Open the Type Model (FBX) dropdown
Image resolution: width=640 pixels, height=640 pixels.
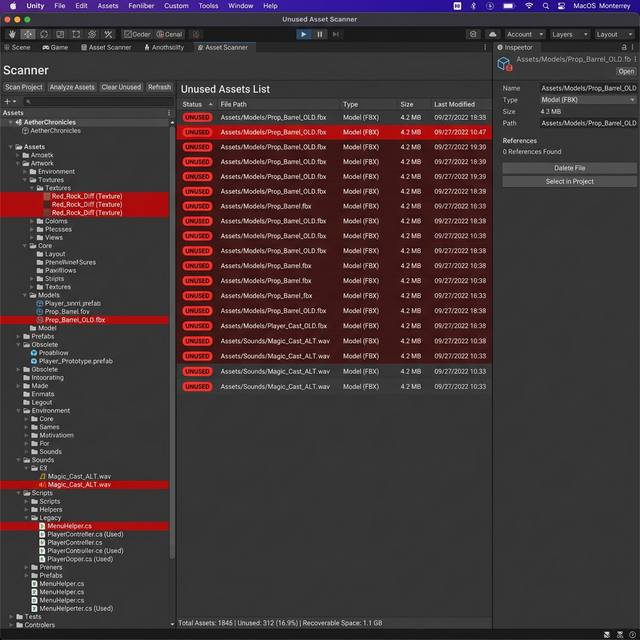click(x=588, y=100)
